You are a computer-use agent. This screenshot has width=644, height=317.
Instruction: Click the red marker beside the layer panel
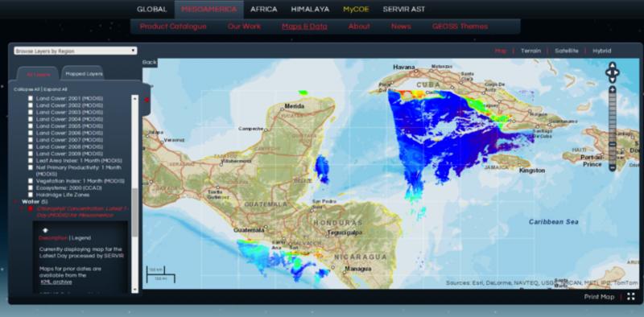coord(147,100)
